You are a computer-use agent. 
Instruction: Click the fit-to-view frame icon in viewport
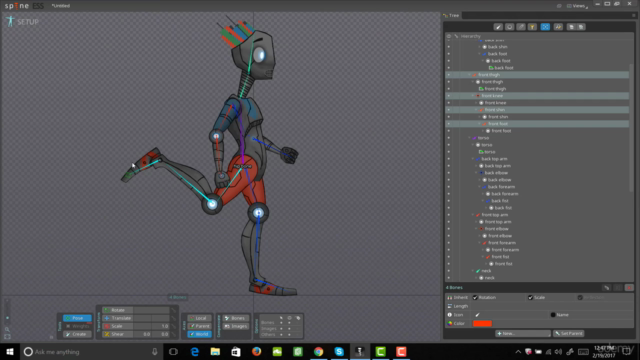pyautogui.click(x=7, y=337)
